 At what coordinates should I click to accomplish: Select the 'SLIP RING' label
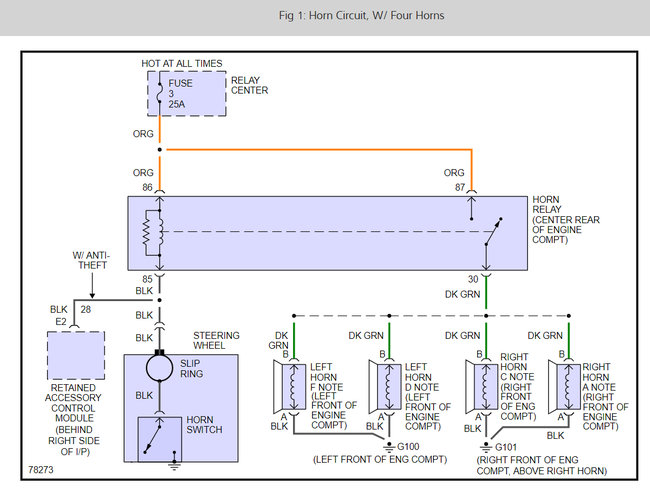pyautogui.click(x=192, y=369)
